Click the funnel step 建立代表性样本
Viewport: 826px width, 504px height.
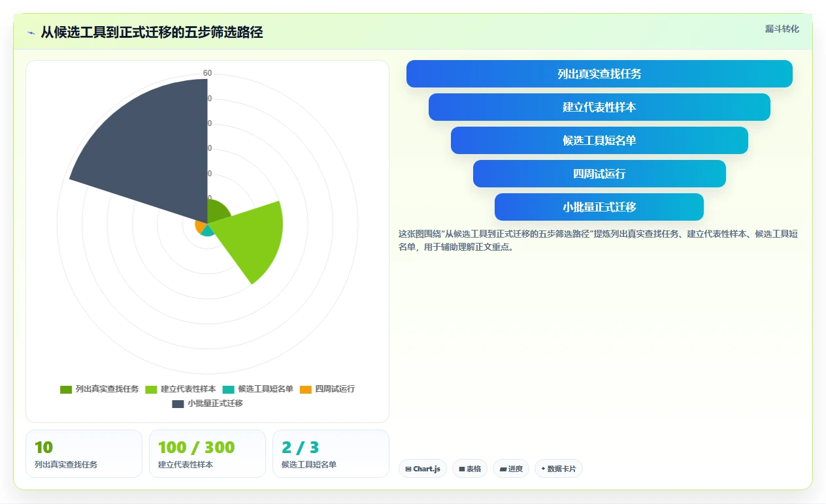[x=599, y=107]
